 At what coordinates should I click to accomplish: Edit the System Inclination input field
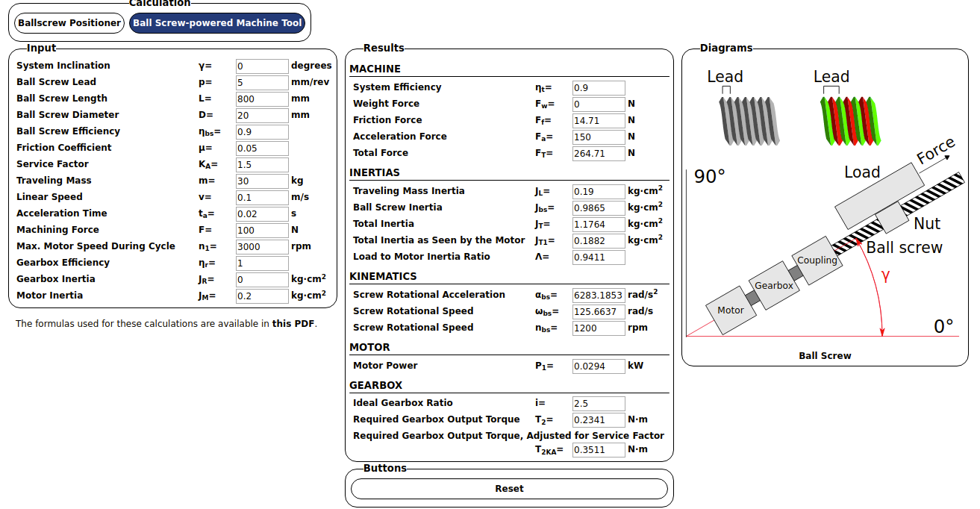pyautogui.click(x=262, y=66)
